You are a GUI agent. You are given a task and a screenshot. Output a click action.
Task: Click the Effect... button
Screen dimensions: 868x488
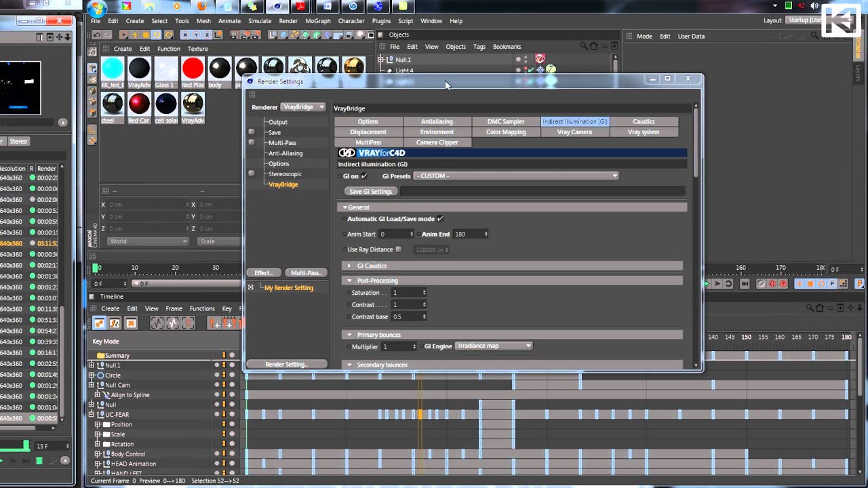[x=263, y=272]
